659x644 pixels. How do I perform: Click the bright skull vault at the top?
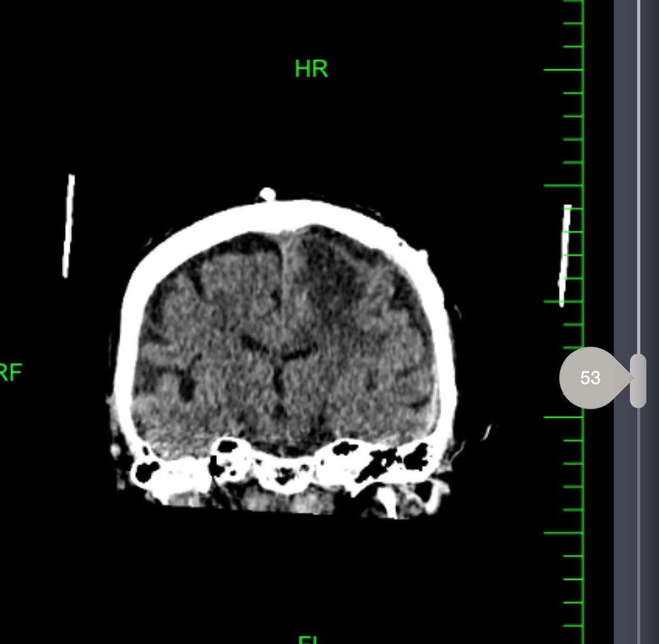coord(291,212)
